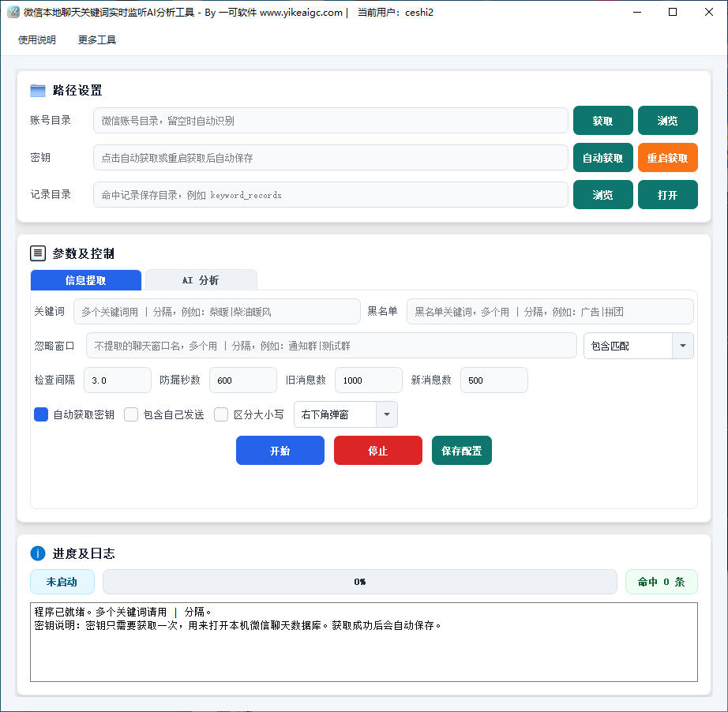Click the 进度及日志 section heading
The width and height of the screenshot is (728, 712).
pyautogui.click(x=84, y=553)
